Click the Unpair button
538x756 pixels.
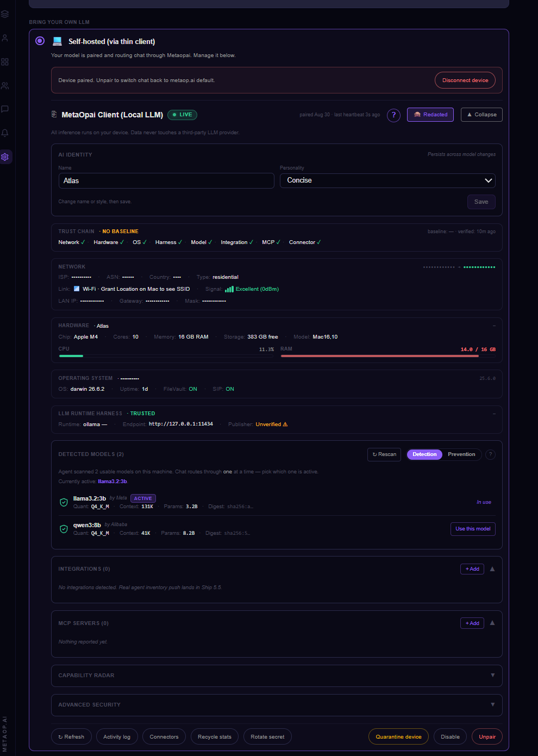pyautogui.click(x=487, y=737)
